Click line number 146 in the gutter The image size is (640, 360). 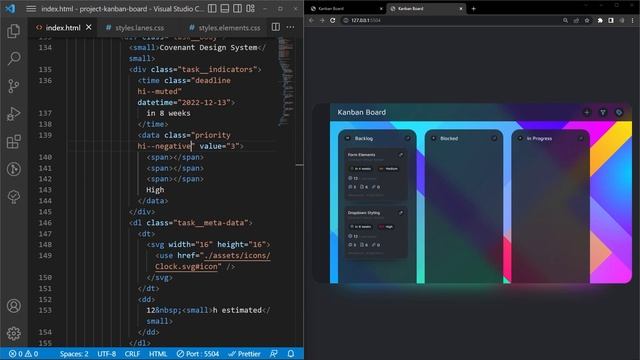click(45, 222)
